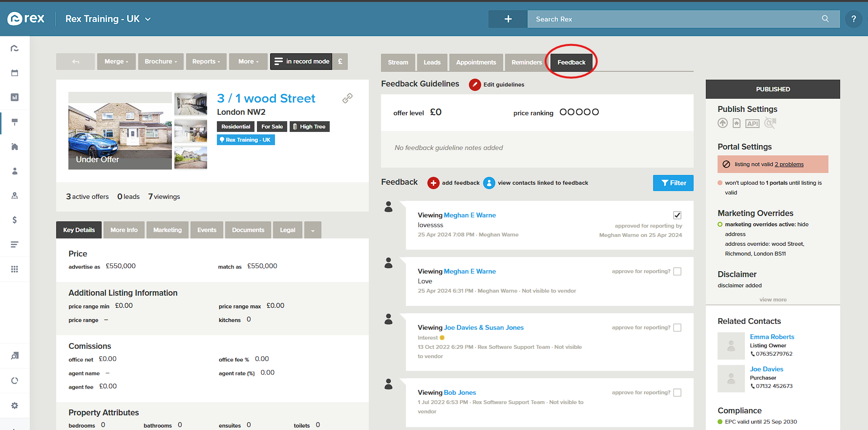Open the listings signpost sidebar icon

(x=15, y=122)
